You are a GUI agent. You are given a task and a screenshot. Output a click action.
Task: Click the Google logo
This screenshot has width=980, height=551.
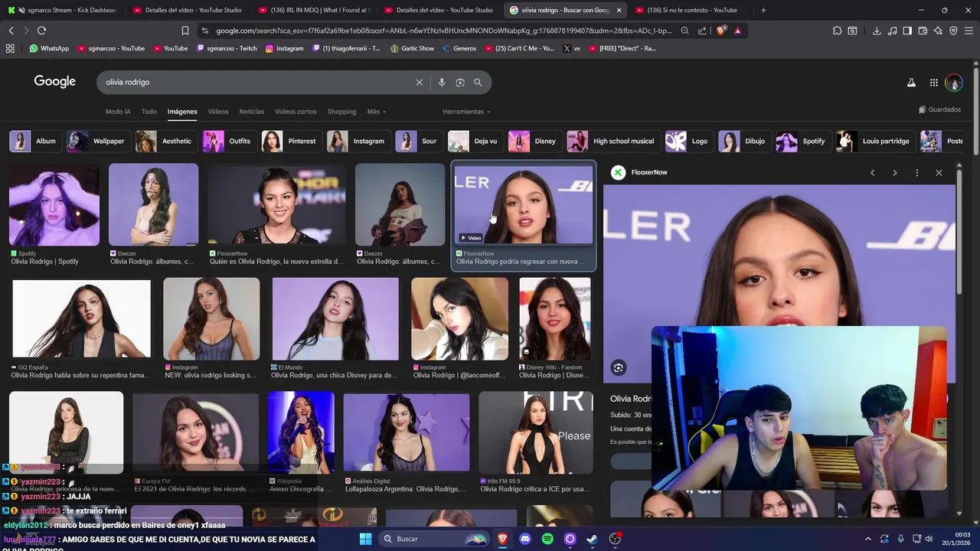[55, 82]
